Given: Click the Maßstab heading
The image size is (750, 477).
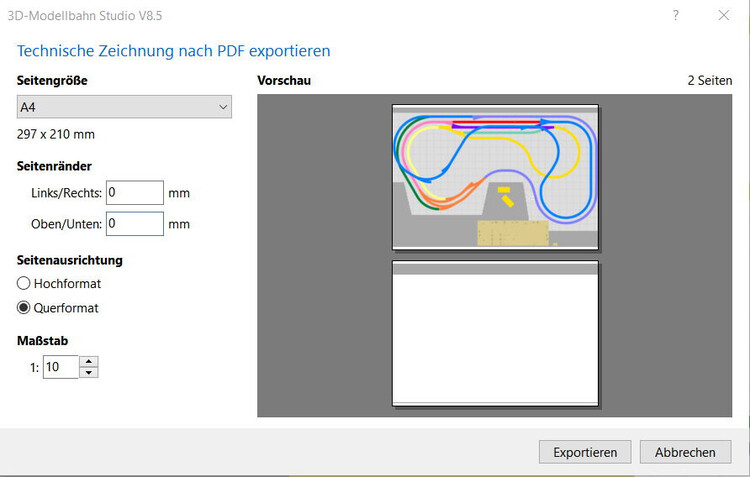Looking at the screenshot, I should point(43,341).
